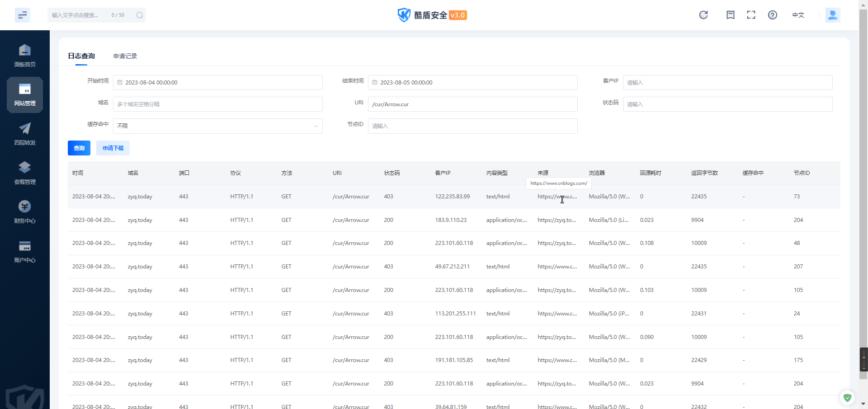868x409 pixels.
Task: Click the green shield badge icon
Action: (x=847, y=398)
